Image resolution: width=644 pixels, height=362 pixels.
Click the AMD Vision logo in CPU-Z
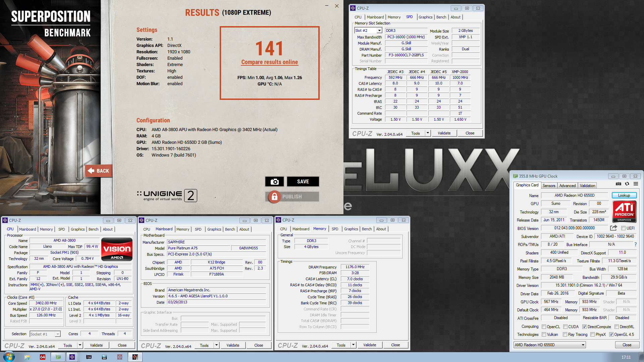pos(117,249)
